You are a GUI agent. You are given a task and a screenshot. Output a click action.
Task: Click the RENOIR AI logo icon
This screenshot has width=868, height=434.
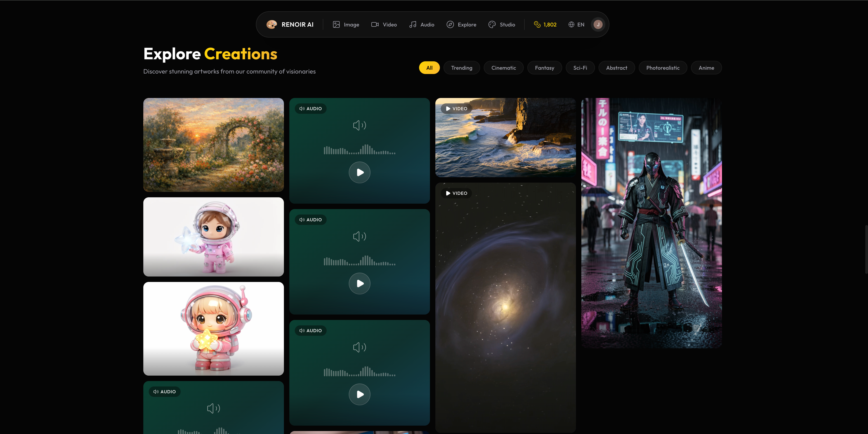click(271, 24)
